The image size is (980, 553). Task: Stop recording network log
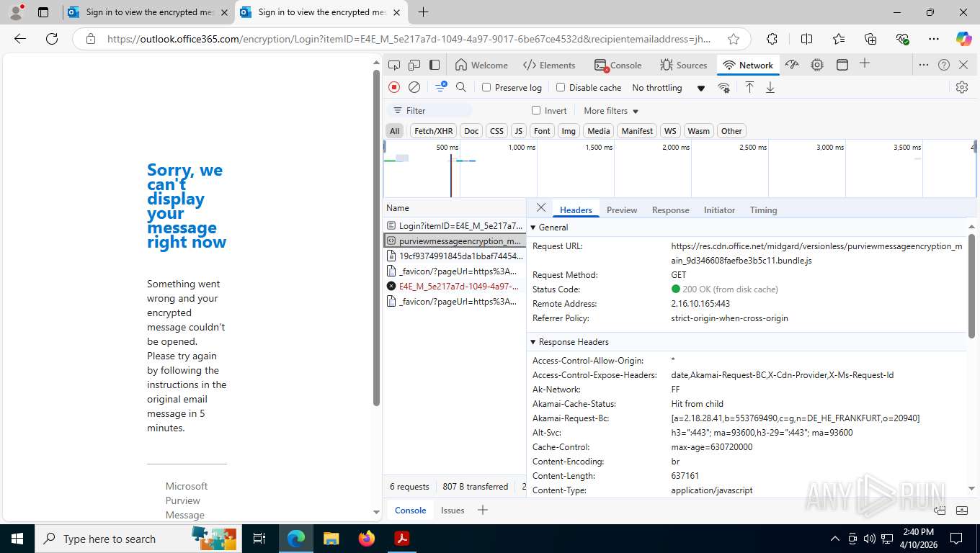(x=394, y=87)
